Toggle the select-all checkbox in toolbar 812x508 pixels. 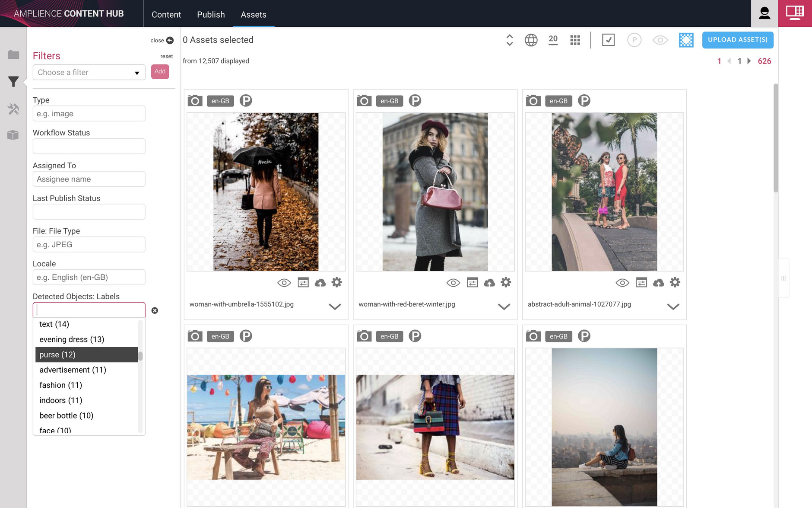[608, 40]
